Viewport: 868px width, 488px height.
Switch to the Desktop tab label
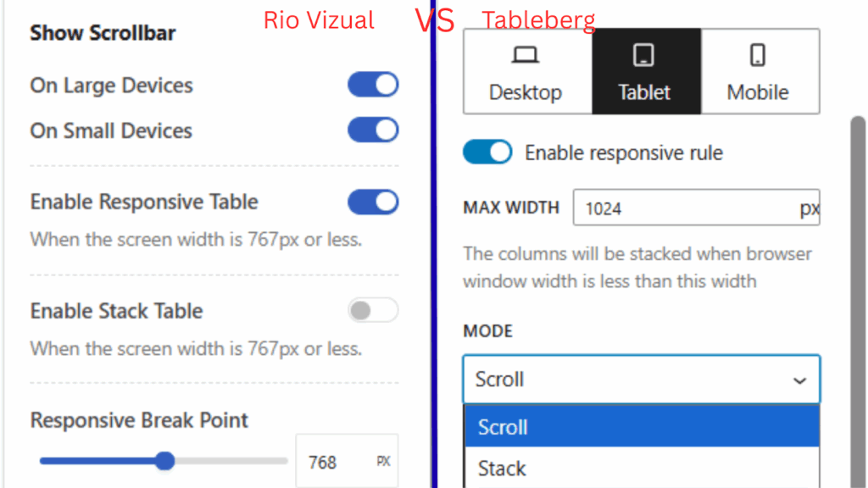pos(526,92)
